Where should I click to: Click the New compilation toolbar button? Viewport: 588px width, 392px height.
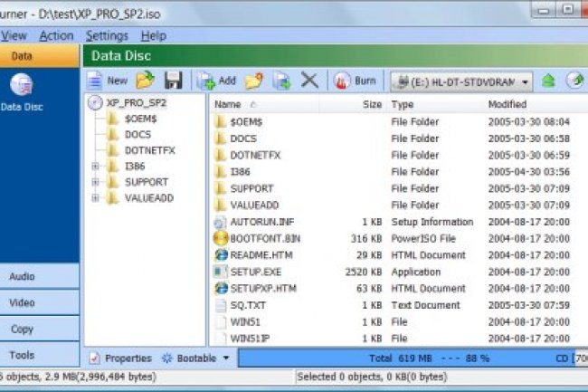pyautogui.click(x=107, y=81)
